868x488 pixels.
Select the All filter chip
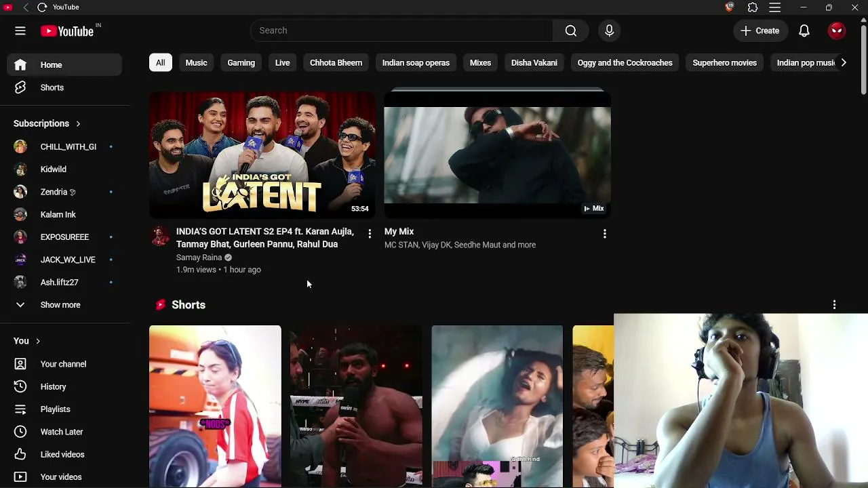161,62
